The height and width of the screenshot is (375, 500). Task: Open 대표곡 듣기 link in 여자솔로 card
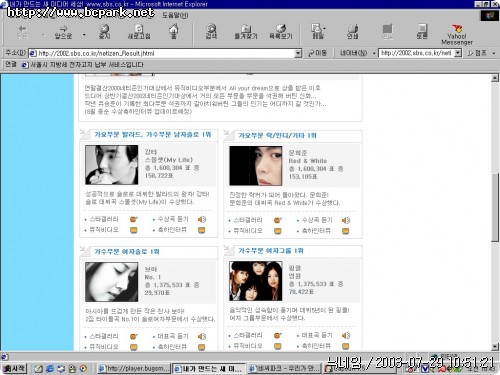[x=173, y=336]
